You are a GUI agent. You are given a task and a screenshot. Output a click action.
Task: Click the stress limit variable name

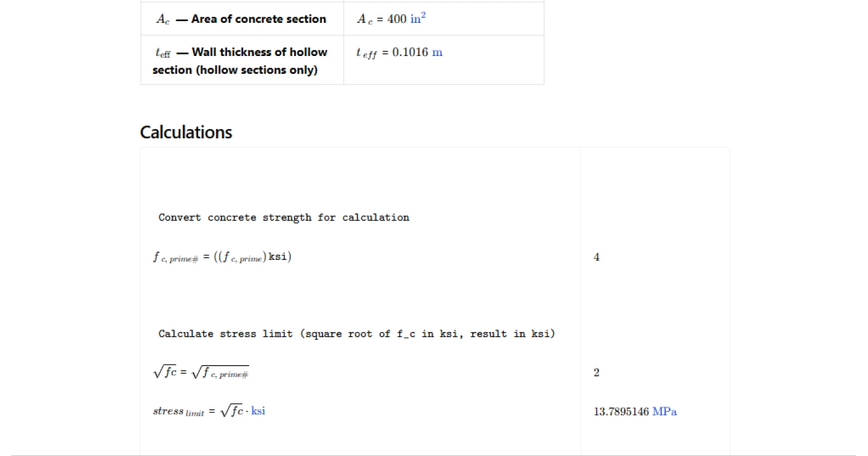178,411
